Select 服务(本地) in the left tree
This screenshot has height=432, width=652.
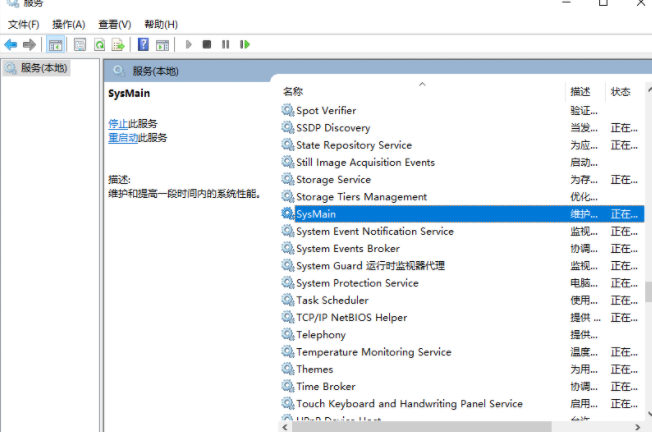tap(43, 68)
